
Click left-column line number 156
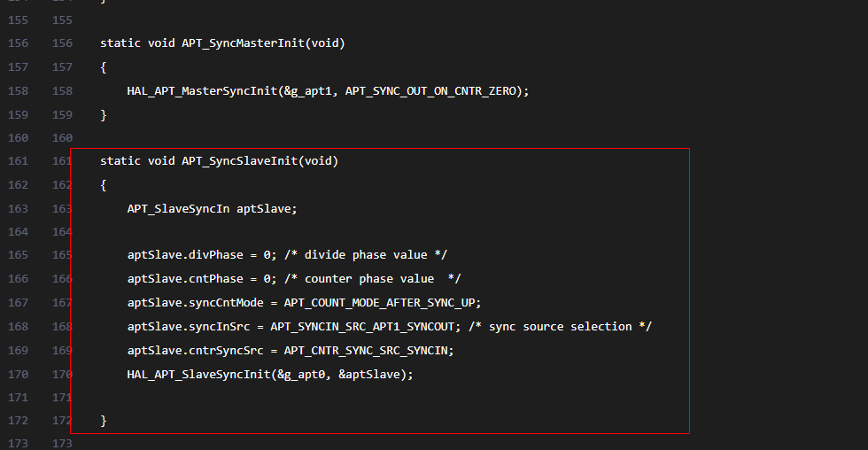(18, 43)
